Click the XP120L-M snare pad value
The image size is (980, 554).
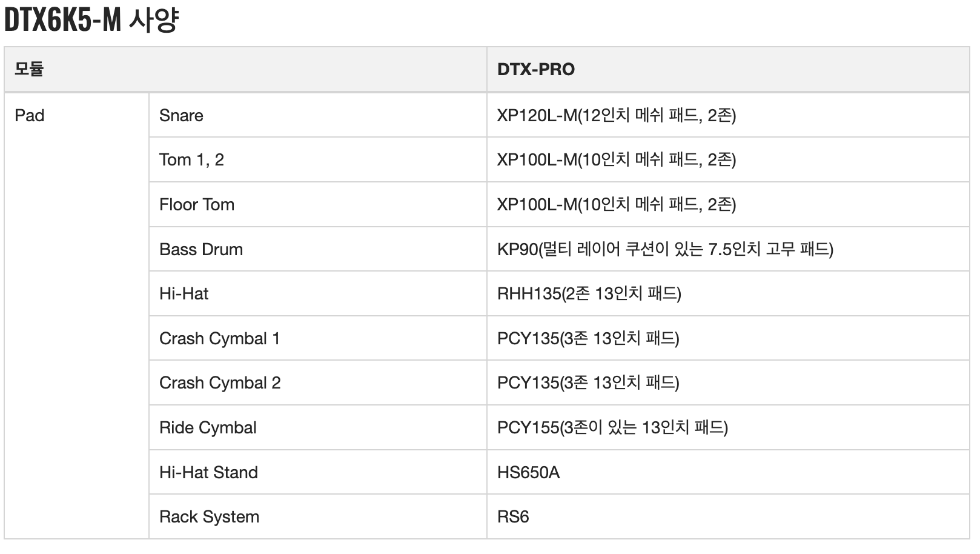(x=616, y=115)
